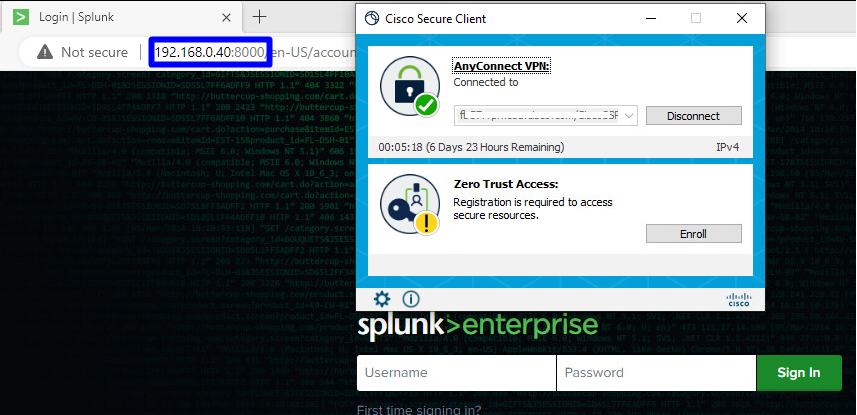Open Cisco Secure Client settings gear
Viewport: 857px width, 415px height.
point(382,299)
